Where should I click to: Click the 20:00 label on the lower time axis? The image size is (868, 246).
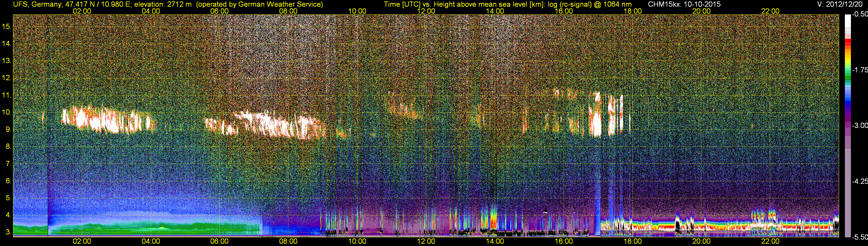[x=702, y=241]
